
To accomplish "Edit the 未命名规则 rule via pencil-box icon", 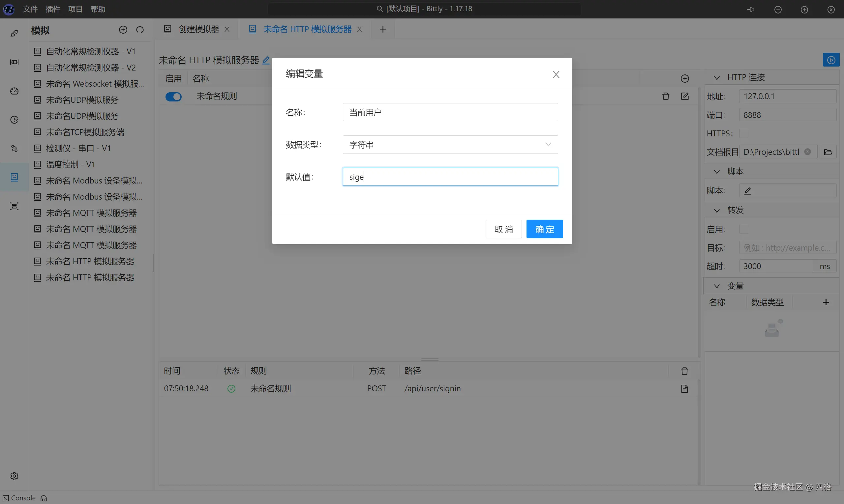I will [x=684, y=97].
